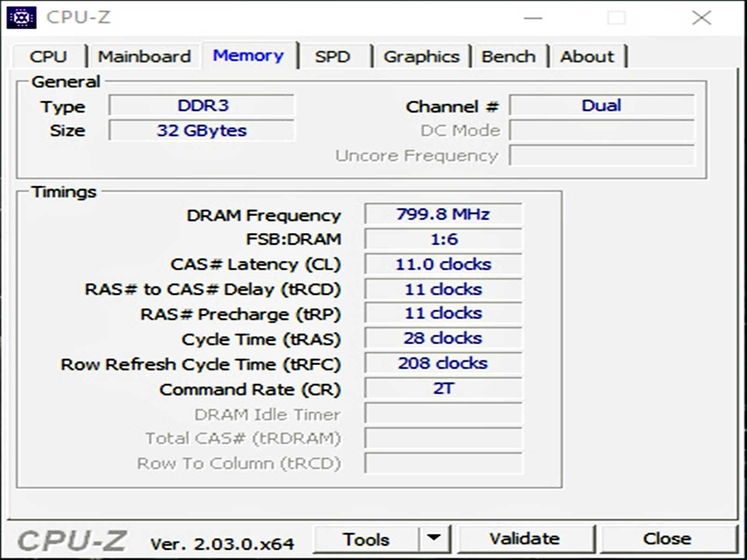Click the Ver. 2.03.0.x64 version text
747x560 pixels.
(222, 544)
